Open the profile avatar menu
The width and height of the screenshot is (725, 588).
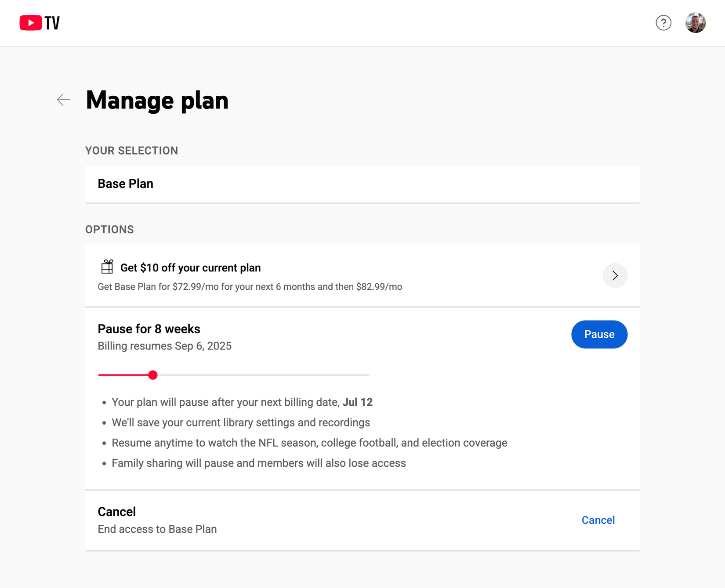coord(695,23)
